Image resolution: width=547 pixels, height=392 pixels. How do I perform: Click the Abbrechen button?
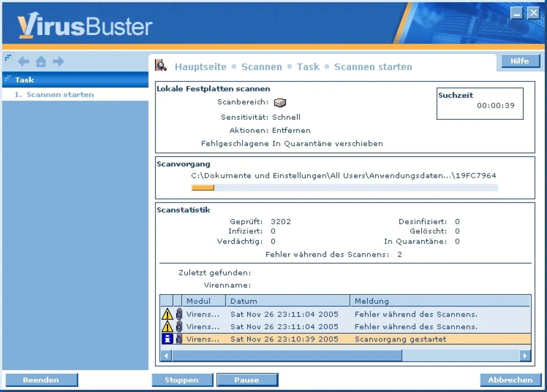point(510,380)
